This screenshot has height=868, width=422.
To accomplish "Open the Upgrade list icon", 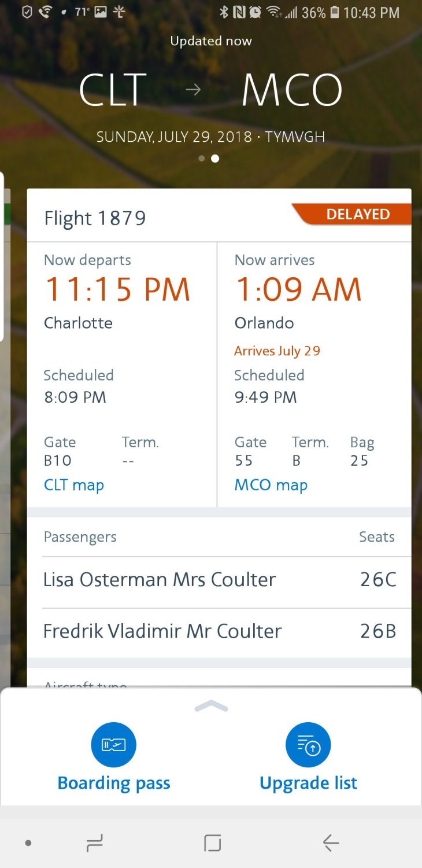I will point(308,745).
